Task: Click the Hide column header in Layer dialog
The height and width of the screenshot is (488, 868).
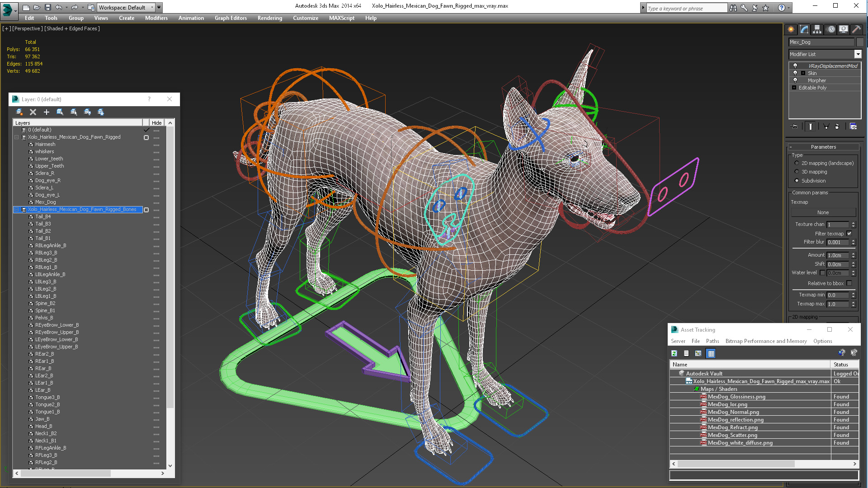Action: click(x=156, y=123)
